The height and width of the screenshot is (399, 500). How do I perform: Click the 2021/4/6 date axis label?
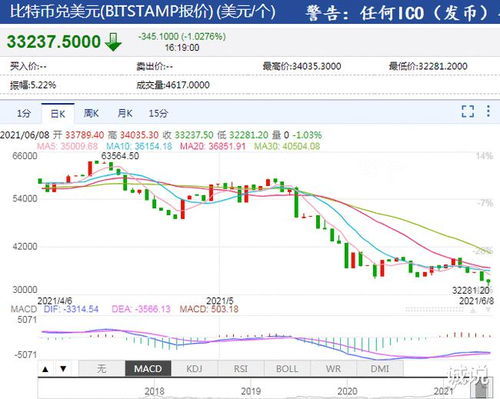point(55,301)
